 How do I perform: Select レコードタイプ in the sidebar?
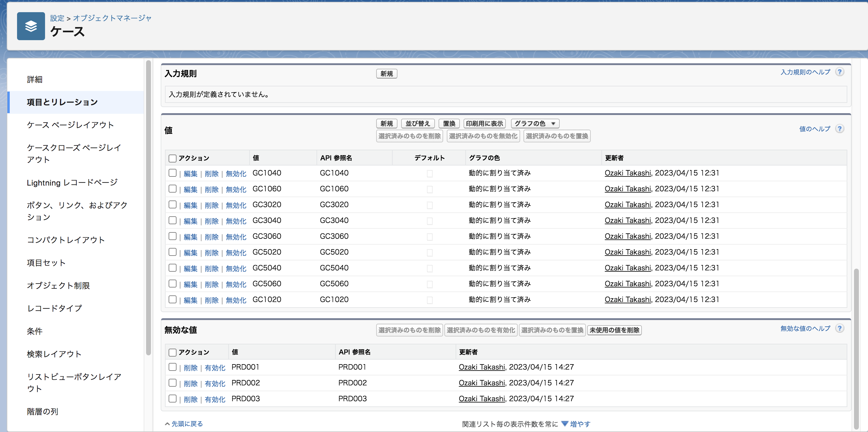(x=54, y=308)
